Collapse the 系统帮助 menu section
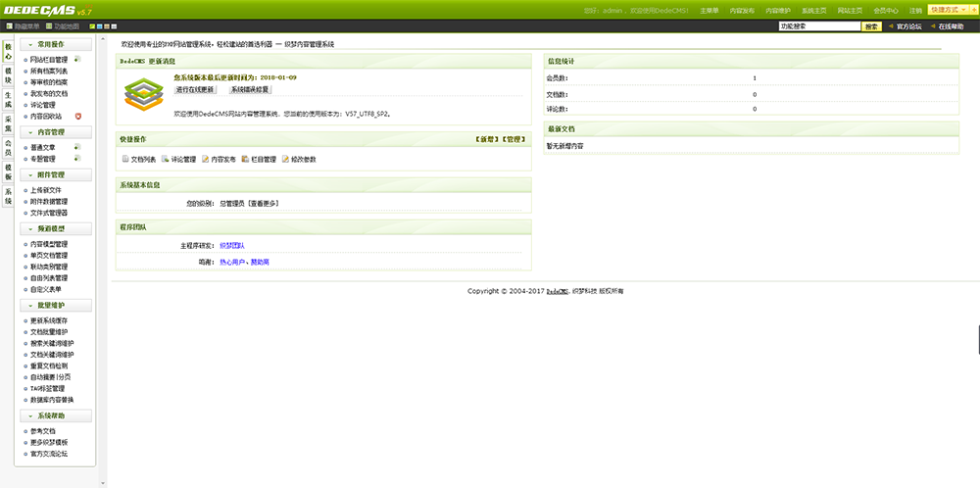The image size is (980, 488). tap(56, 415)
